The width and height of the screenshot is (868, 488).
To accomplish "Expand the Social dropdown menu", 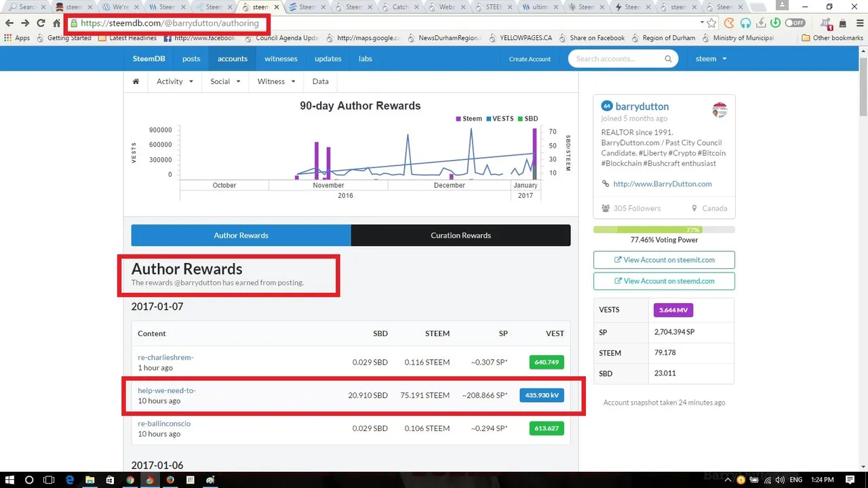I will 225,81.
